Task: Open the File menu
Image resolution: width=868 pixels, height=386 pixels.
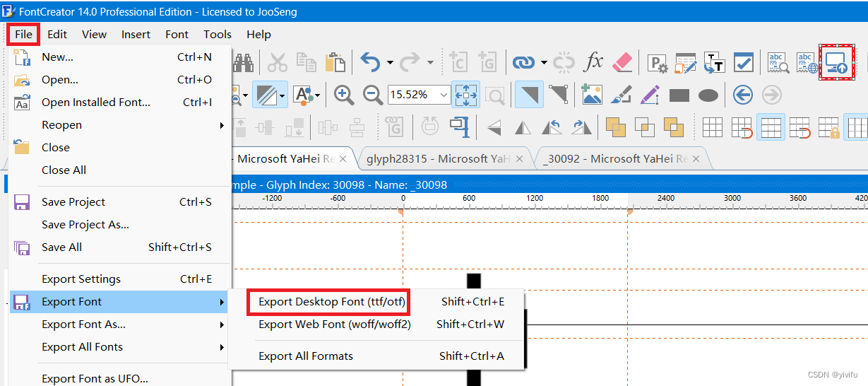Action: [x=23, y=34]
